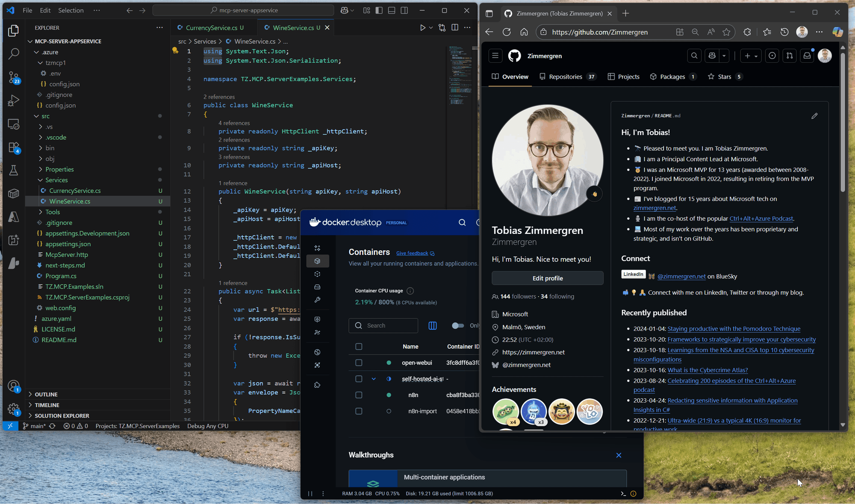Click Edit profile button on GitHub
Image resolution: width=855 pixels, height=504 pixels.
tap(547, 278)
